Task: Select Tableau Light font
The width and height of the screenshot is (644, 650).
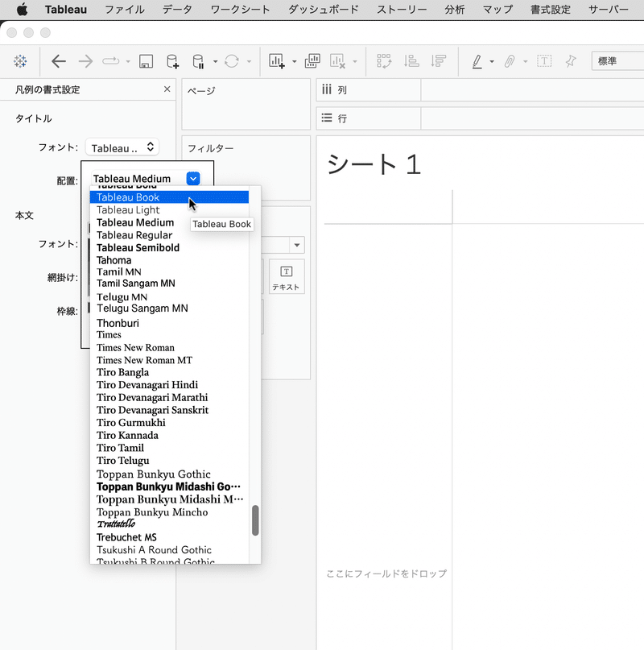Action: (x=169, y=210)
